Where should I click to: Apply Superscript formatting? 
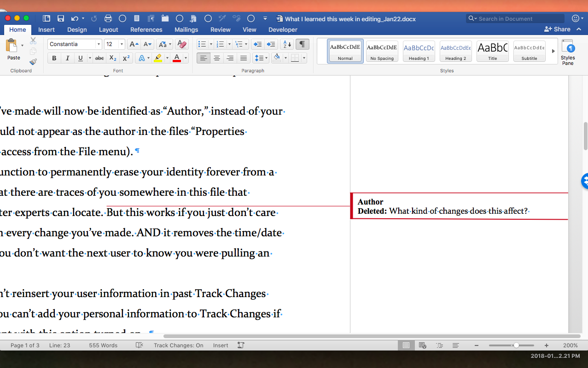click(126, 58)
